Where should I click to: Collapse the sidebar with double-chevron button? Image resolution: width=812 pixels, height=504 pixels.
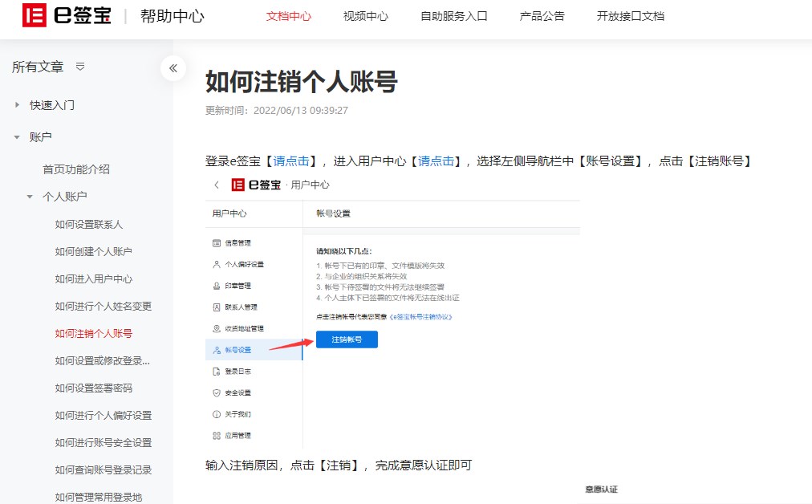[x=173, y=68]
